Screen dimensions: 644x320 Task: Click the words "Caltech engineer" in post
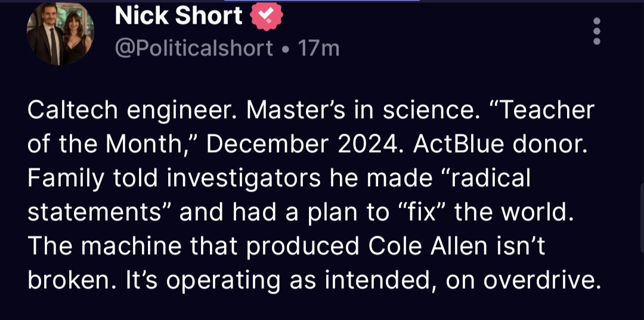131,110
